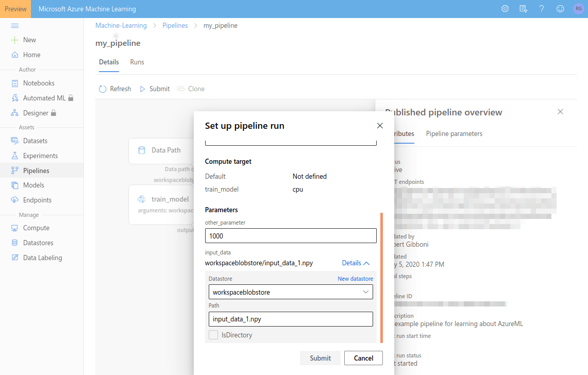Go to Datasets

click(x=36, y=141)
